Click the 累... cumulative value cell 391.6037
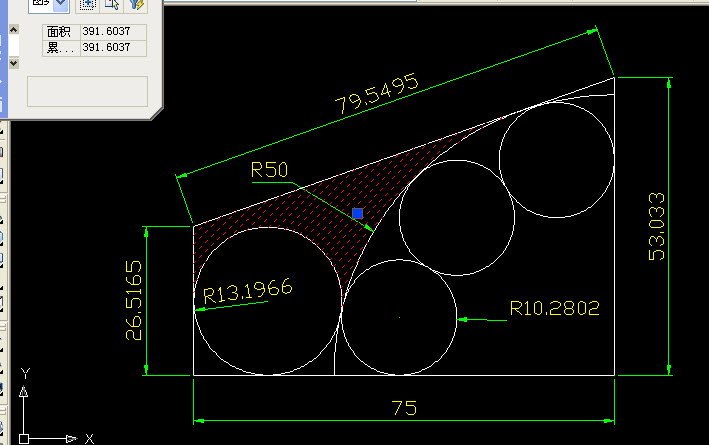The height and width of the screenshot is (445, 709). coord(113,47)
